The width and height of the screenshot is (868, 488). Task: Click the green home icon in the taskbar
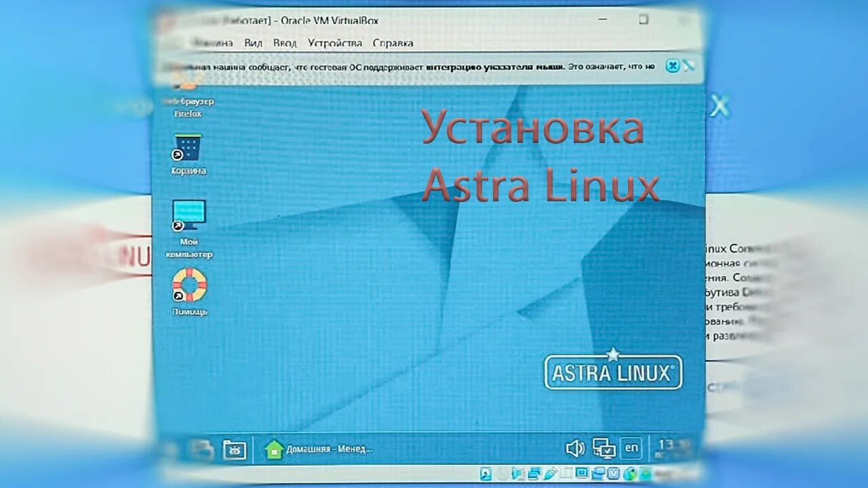point(274,448)
